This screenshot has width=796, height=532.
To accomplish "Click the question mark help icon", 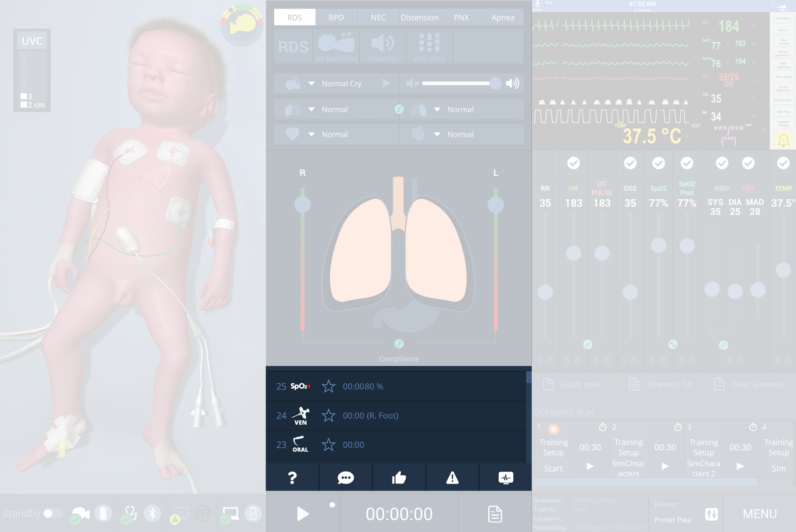I will [x=292, y=478].
